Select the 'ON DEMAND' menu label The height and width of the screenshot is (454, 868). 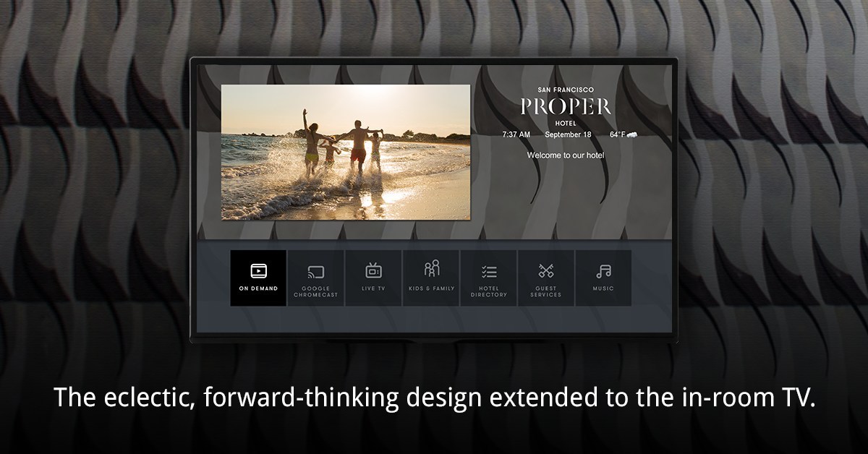(258, 288)
